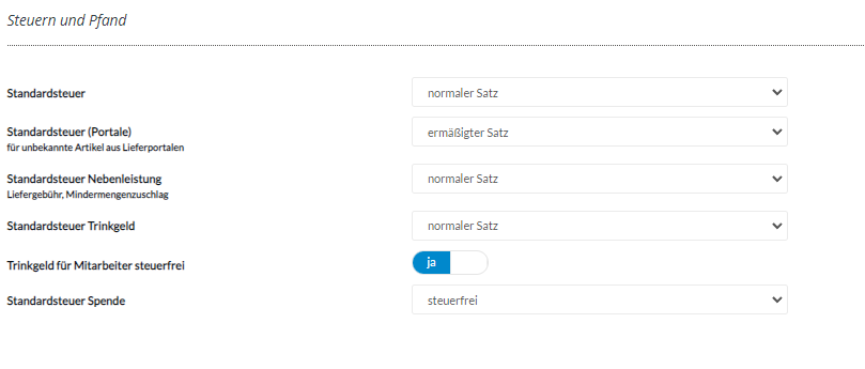Click the Standardsteuer Trinkgeld label
Image resolution: width=865 pixels, height=369 pixels.
click(71, 226)
